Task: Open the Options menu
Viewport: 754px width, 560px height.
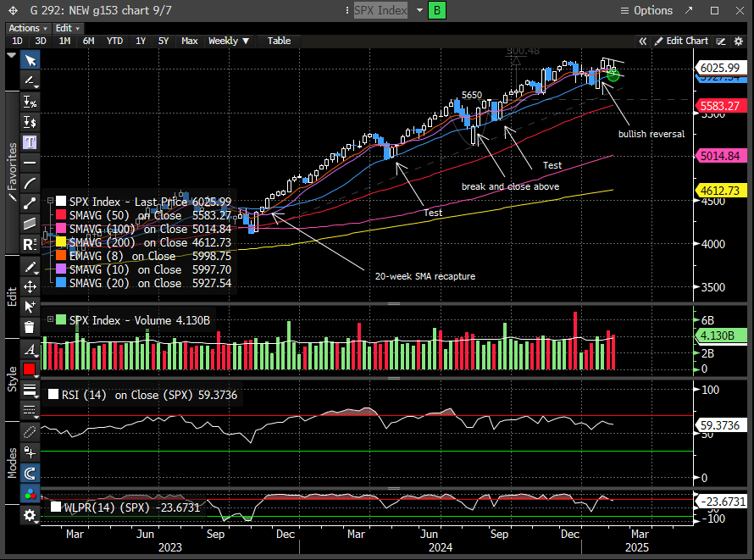Action: pos(646,10)
